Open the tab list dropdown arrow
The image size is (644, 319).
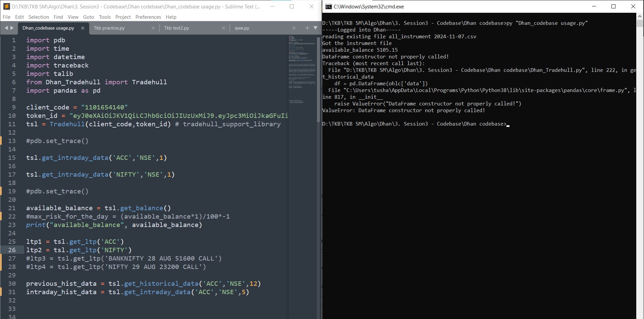[x=315, y=28]
